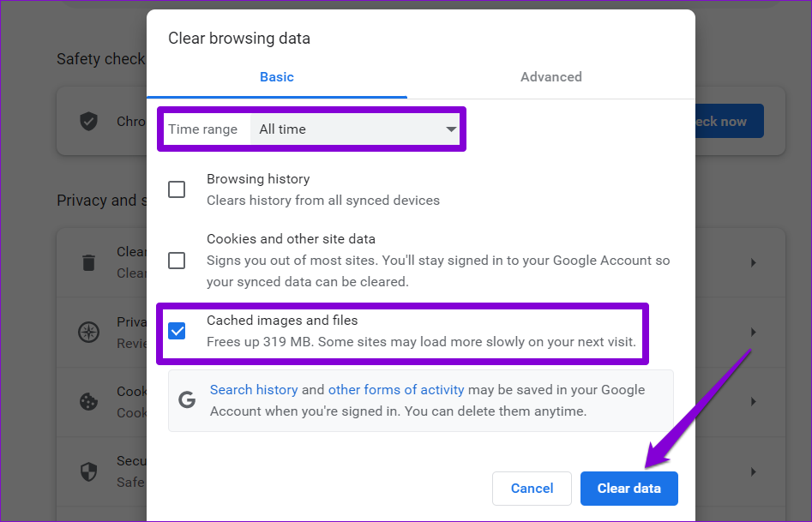Expand the Clear browsing data row arrow
The image size is (812, 522).
(x=753, y=262)
